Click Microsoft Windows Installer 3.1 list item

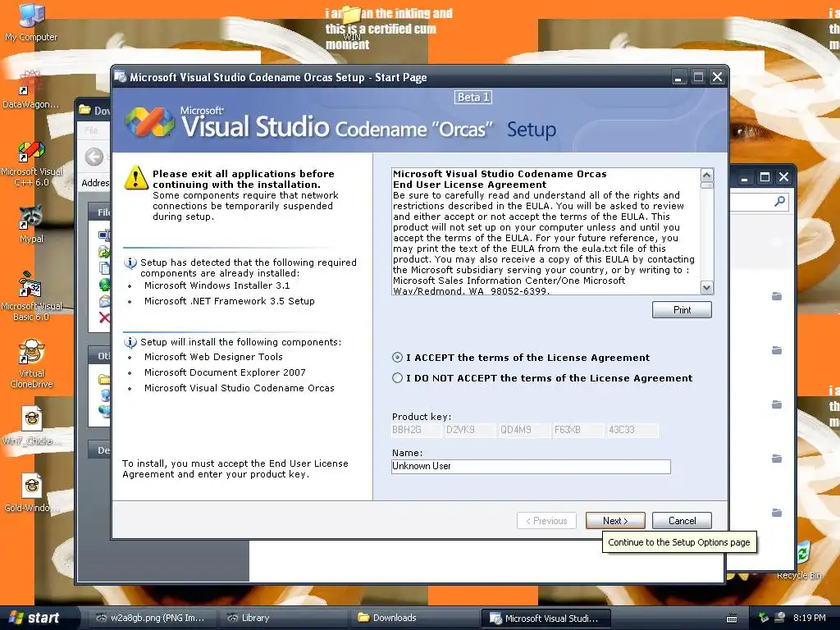pyautogui.click(x=217, y=285)
